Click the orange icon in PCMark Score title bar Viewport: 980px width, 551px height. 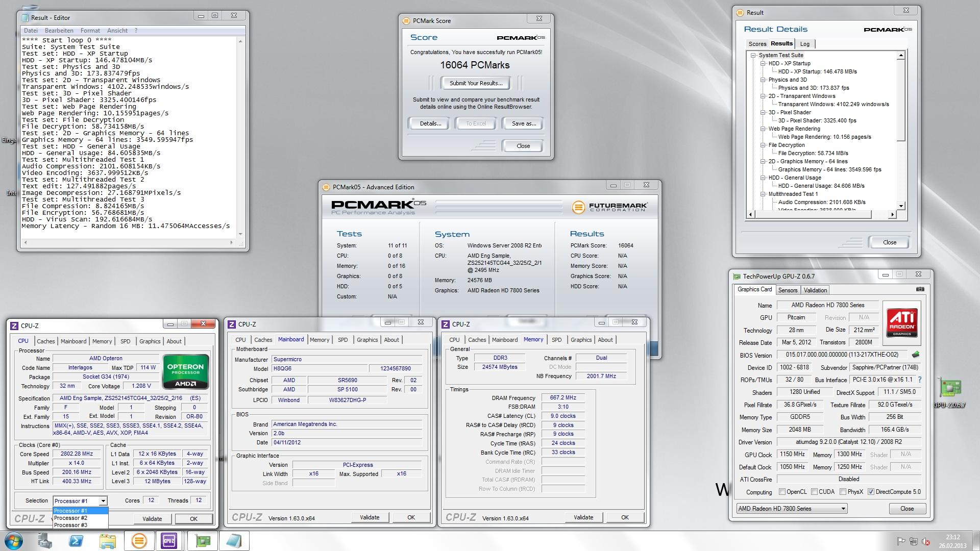pyautogui.click(x=406, y=21)
